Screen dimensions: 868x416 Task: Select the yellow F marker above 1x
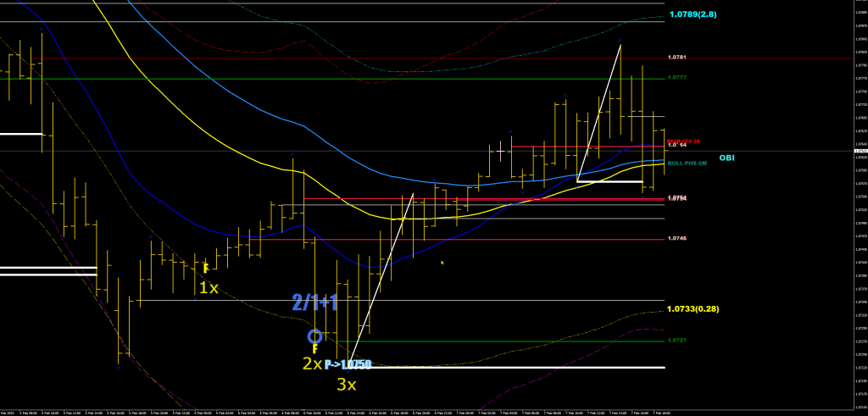205,268
